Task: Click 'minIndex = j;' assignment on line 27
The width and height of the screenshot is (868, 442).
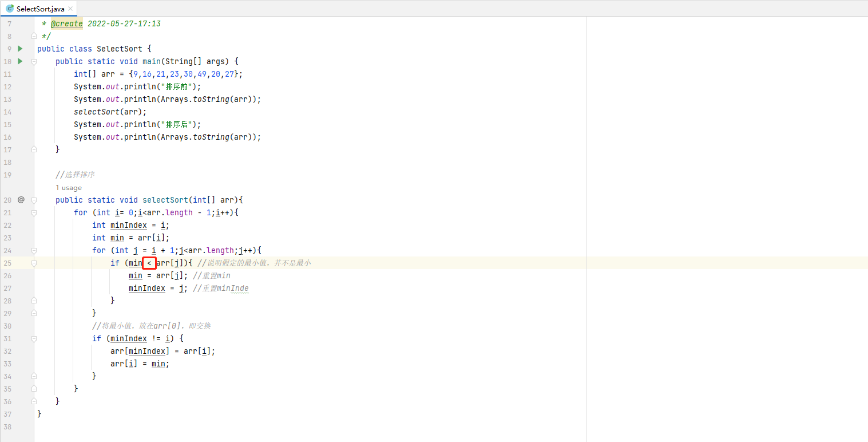Action: pos(158,288)
